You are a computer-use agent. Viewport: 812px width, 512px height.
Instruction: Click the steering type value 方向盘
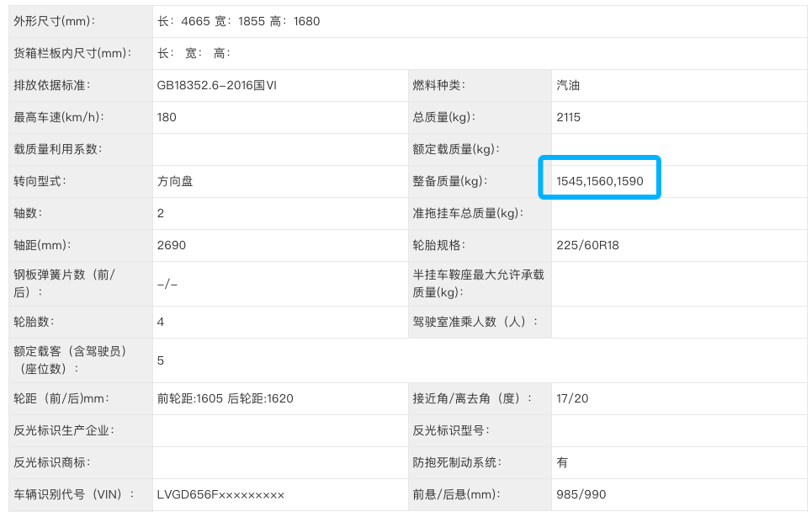coord(175,181)
